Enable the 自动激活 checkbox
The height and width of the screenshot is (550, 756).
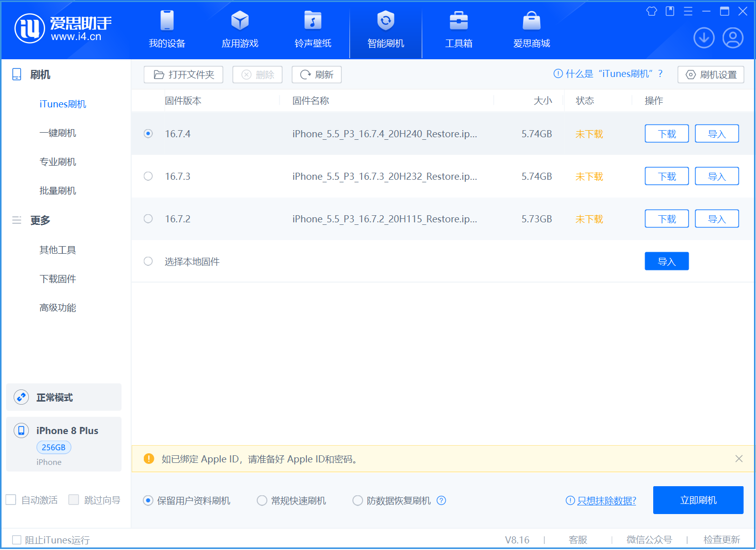11,500
